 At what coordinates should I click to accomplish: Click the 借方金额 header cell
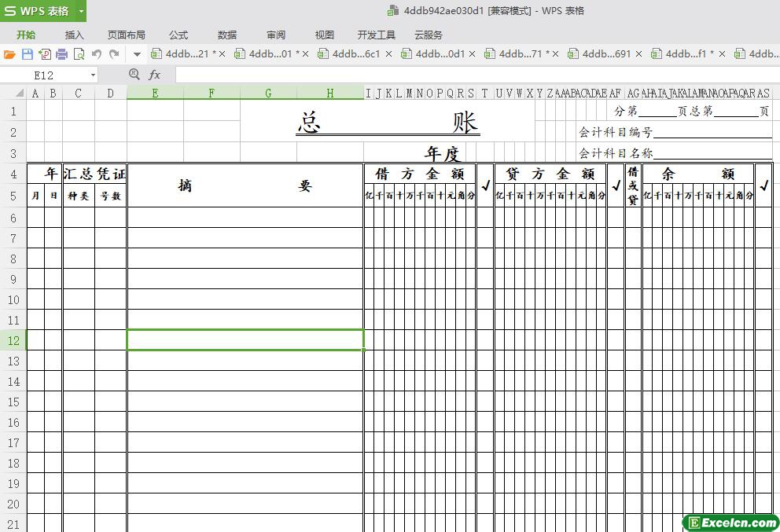click(x=420, y=174)
